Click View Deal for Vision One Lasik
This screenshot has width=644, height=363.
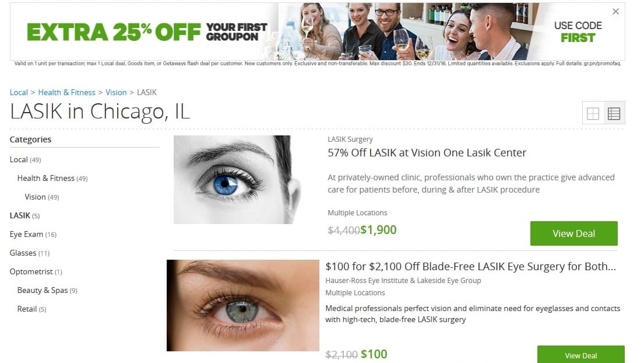pos(573,233)
